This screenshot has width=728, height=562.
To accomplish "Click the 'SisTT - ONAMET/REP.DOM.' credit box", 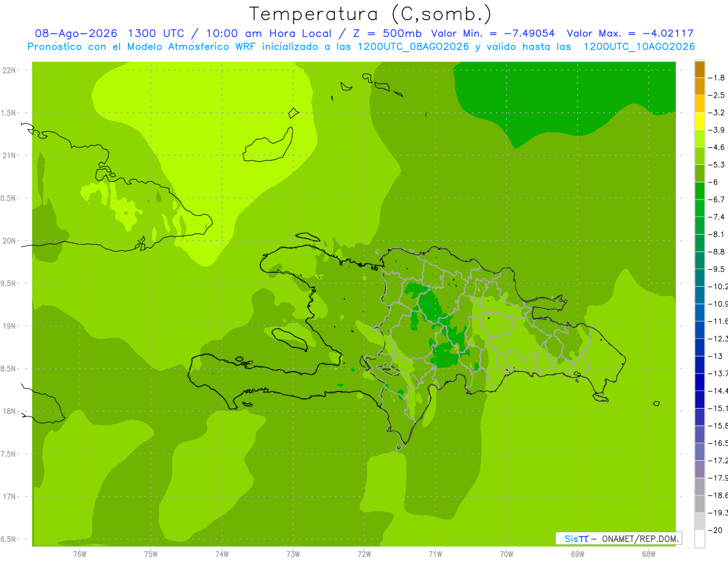I will (619, 538).
